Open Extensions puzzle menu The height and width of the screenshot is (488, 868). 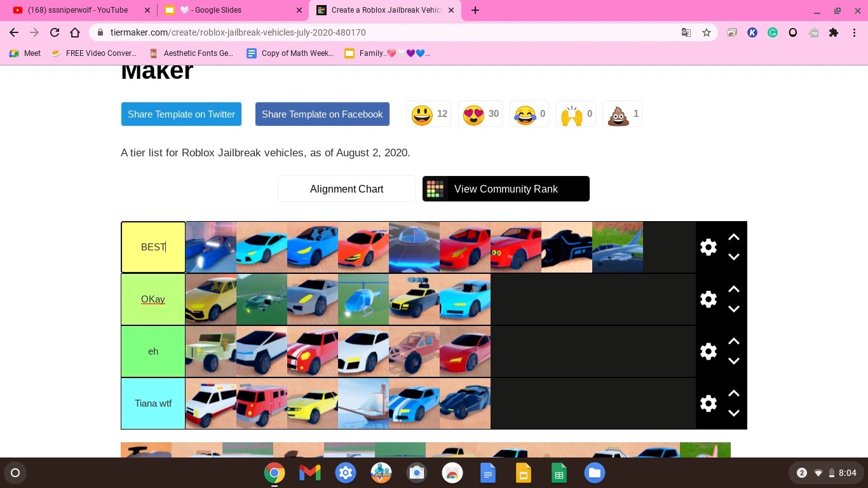coord(834,32)
